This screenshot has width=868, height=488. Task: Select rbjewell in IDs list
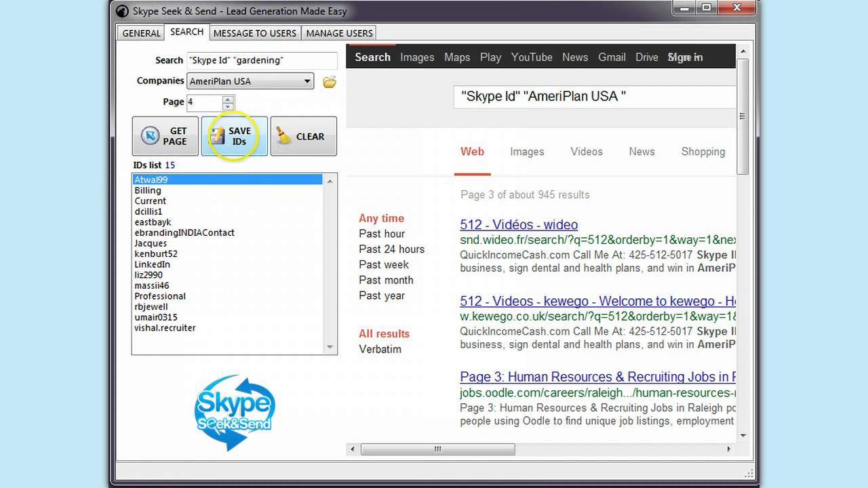(227, 307)
